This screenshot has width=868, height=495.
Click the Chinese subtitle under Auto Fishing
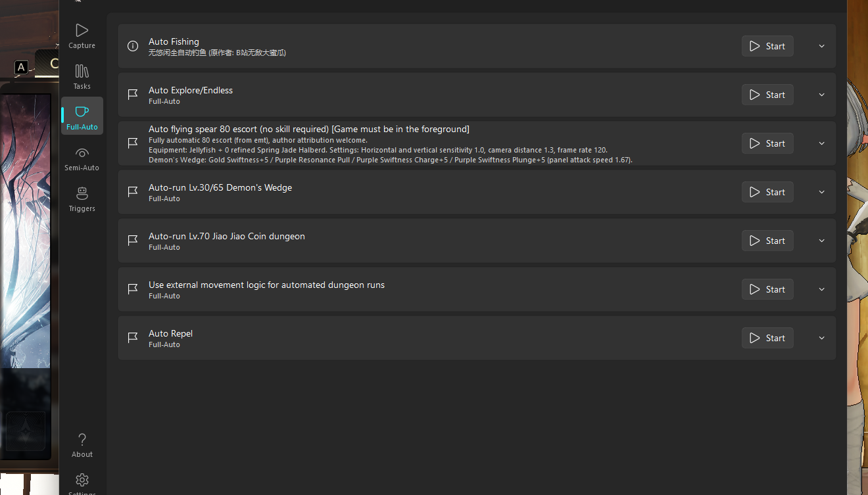217,53
